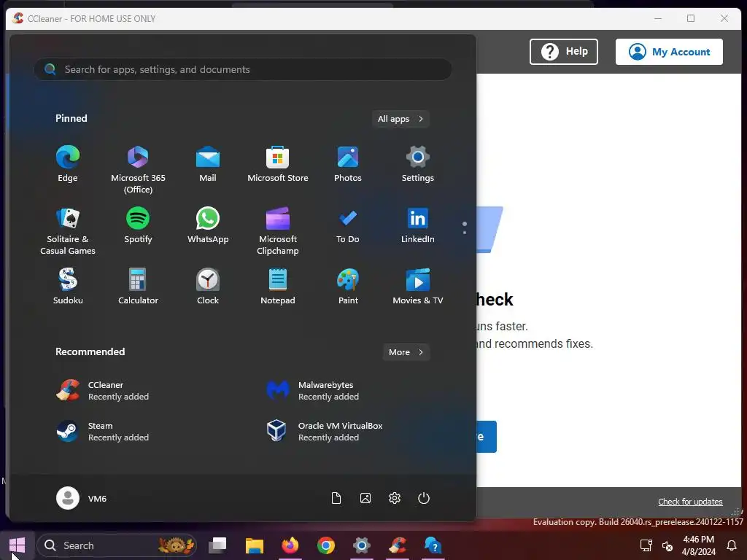Click the muted volume tray icon
This screenshot has width=747, height=560.
667,545
